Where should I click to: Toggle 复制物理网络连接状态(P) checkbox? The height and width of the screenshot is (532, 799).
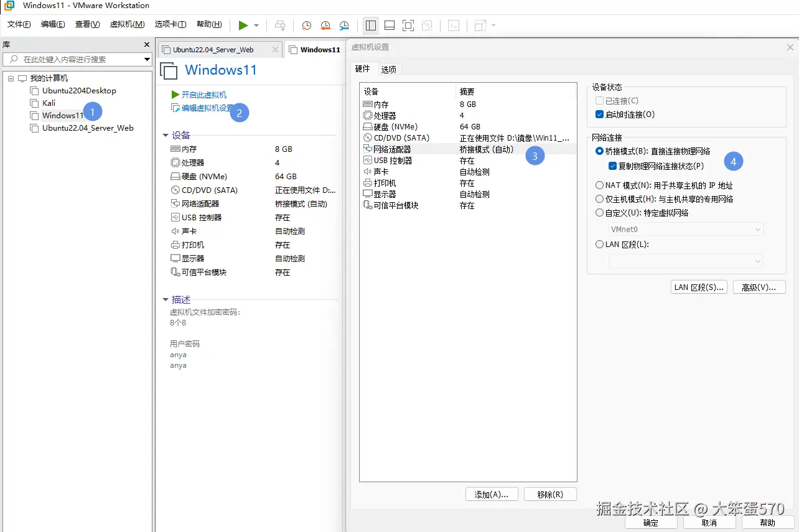pos(613,166)
